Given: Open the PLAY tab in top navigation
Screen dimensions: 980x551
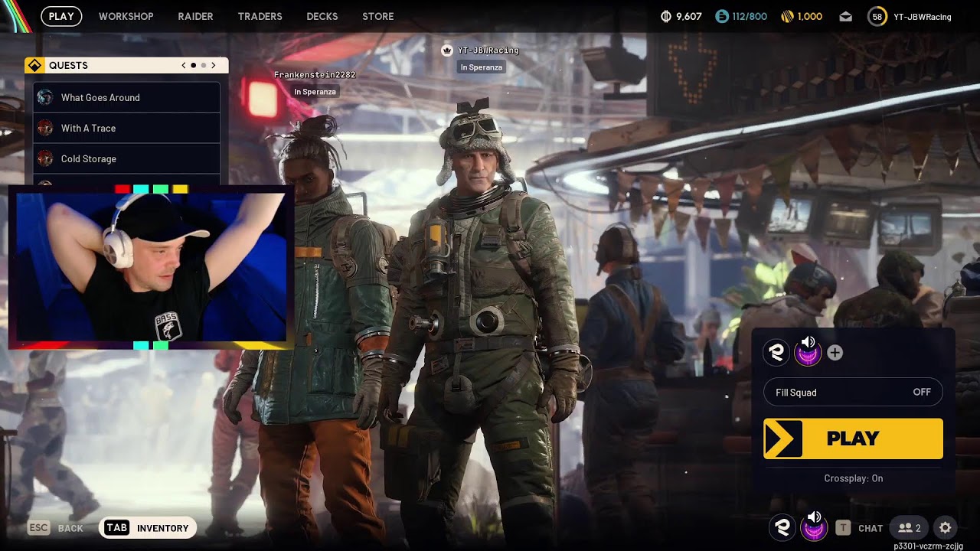Looking at the screenshot, I should pos(61,16).
